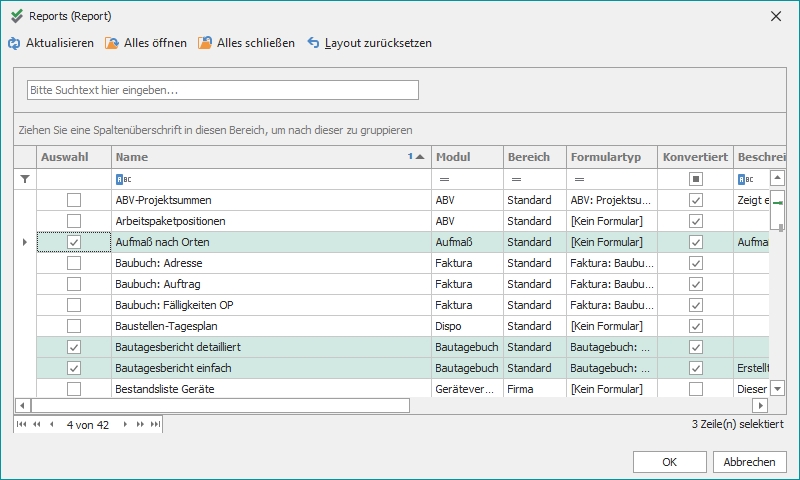Screen dimensions: 800x480
Task: Check the Auswahl box for ABV-Projektsummen
Action: (74, 200)
